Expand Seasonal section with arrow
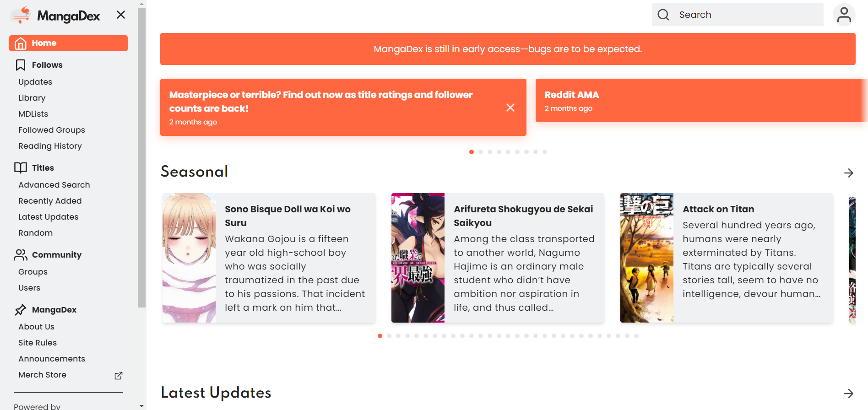Viewport: 868px width, 410px height. pyautogui.click(x=848, y=173)
